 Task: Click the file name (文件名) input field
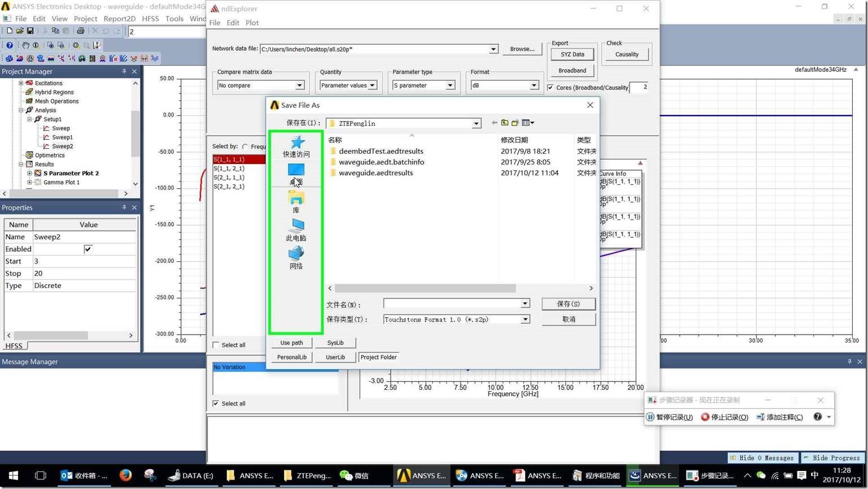[452, 304]
